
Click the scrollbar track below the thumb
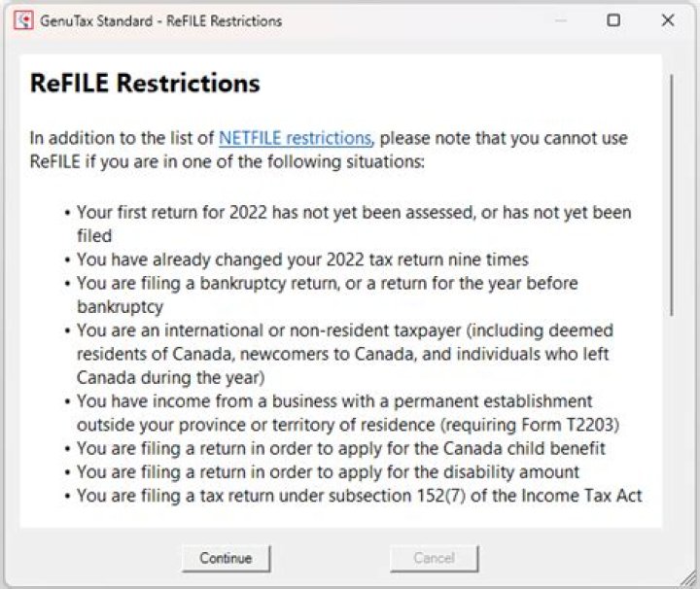click(x=671, y=418)
